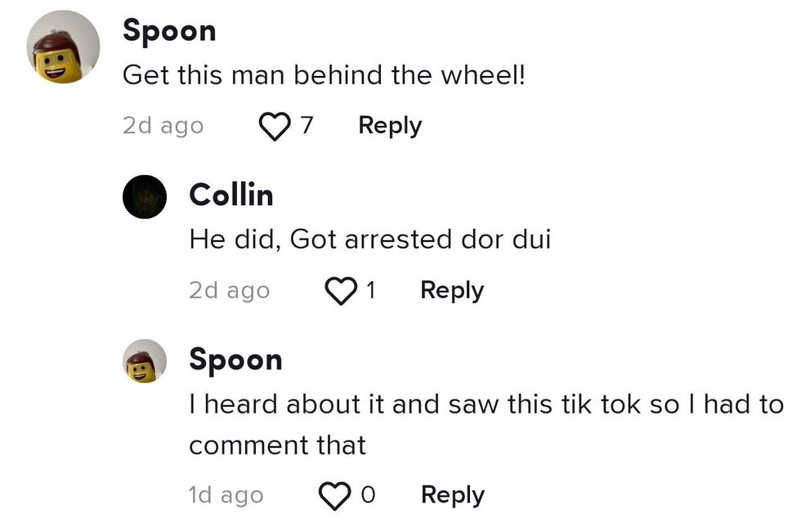The width and height of the screenshot is (801, 532).
Task: Open Spoon's profile picture on top comment
Action: coord(63,47)
